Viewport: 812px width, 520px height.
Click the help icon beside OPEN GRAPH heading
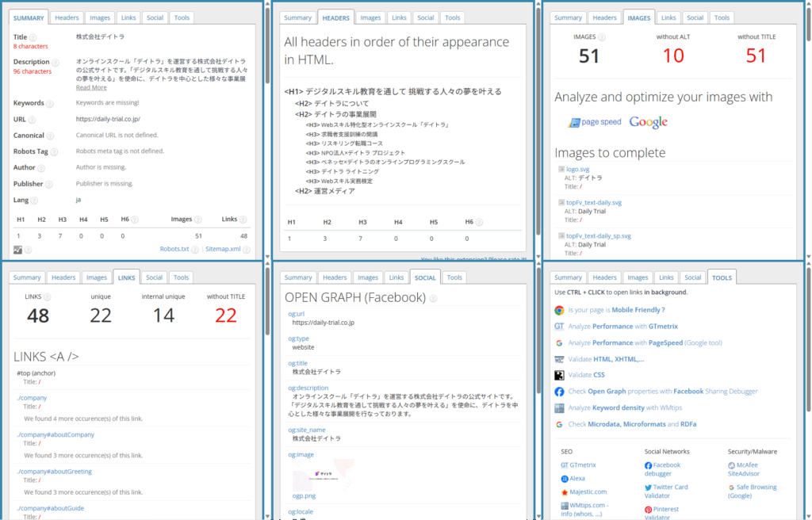(x=433, y=298)
